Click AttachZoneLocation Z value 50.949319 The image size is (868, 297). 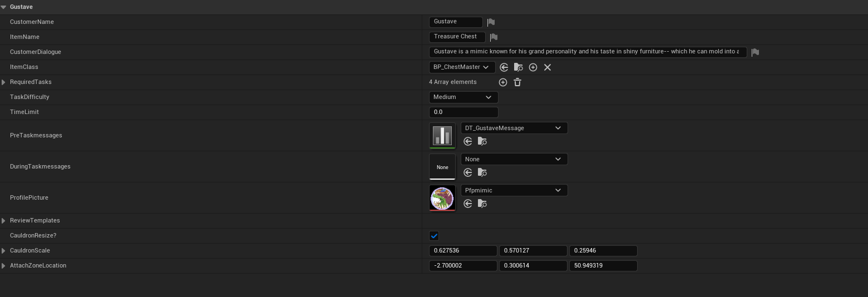click(603, 266)
